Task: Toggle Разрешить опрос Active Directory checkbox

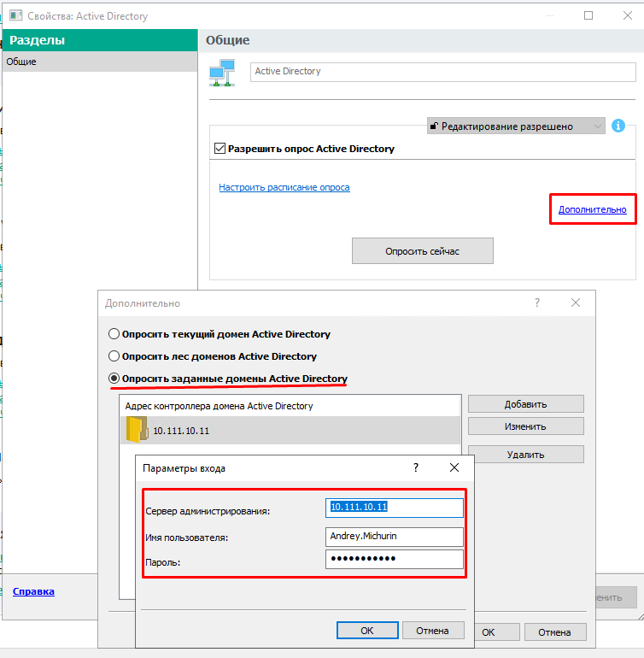Action: tap(220, 148)
